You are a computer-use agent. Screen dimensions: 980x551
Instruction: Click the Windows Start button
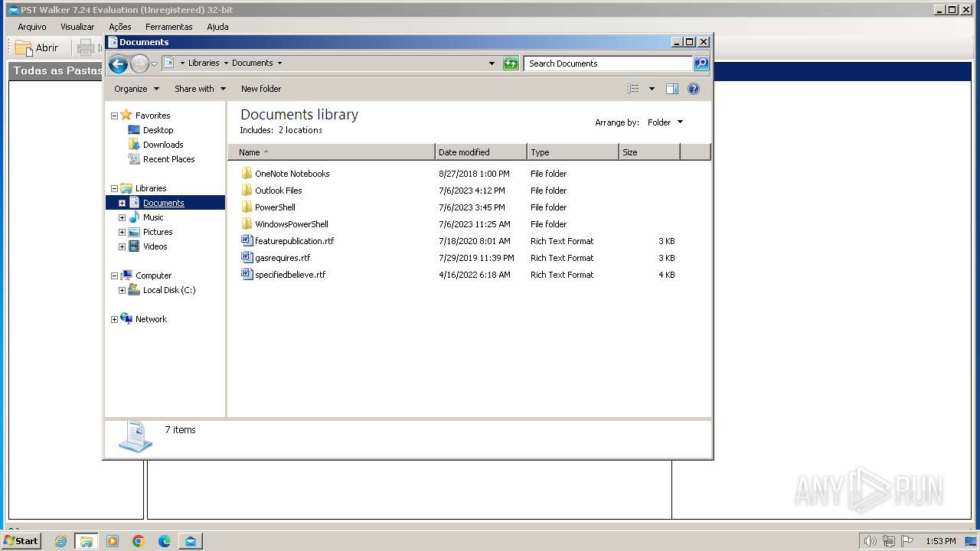(x=21, y=541)
